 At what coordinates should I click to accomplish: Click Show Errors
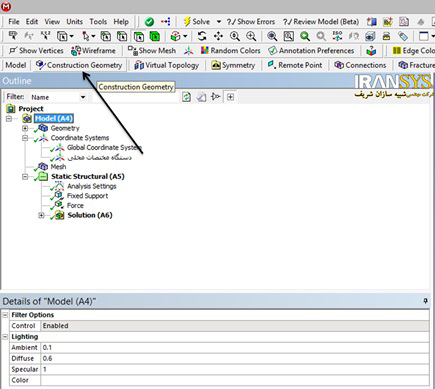pyautogui.click(x=251, y=22)
